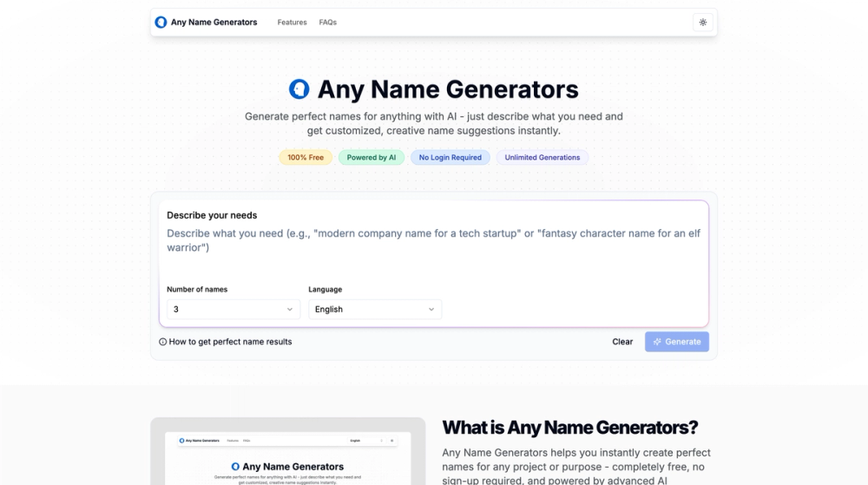Open the Number of names dropdown
The width and height of the screenshot is (868, 485).
point(233,309)
